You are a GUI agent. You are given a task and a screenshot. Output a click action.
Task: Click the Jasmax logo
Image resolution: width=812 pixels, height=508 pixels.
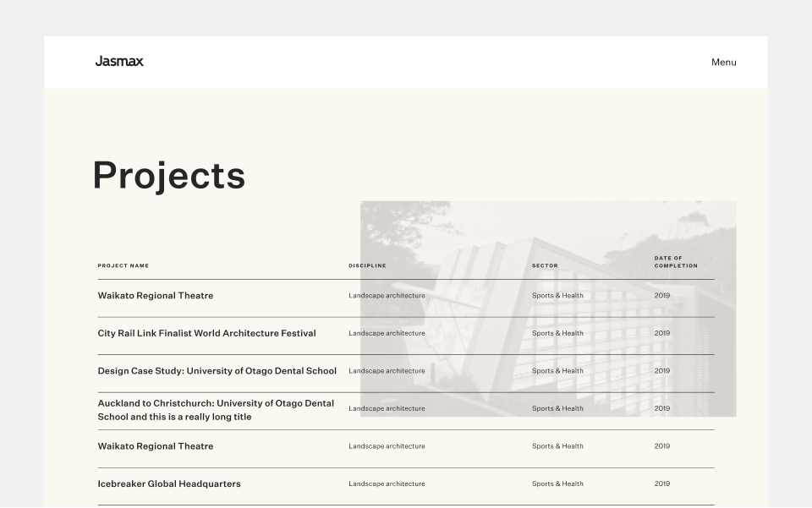point(119,62)
